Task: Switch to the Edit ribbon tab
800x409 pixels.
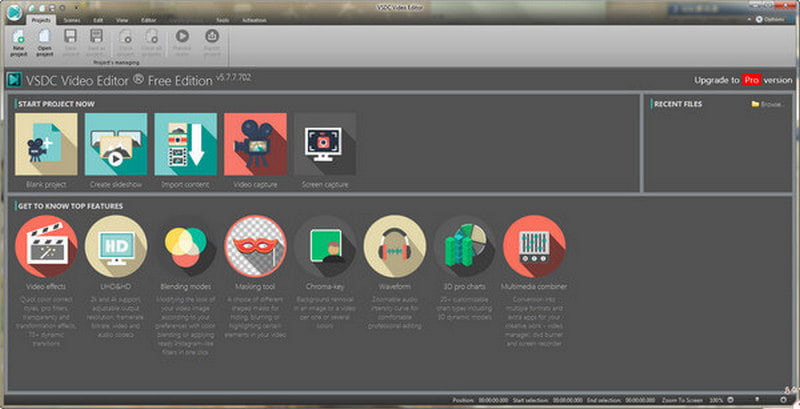Action: (98, 20)
